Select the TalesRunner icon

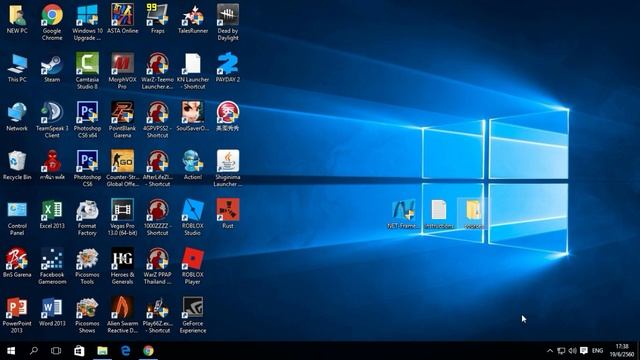(192, 19)
